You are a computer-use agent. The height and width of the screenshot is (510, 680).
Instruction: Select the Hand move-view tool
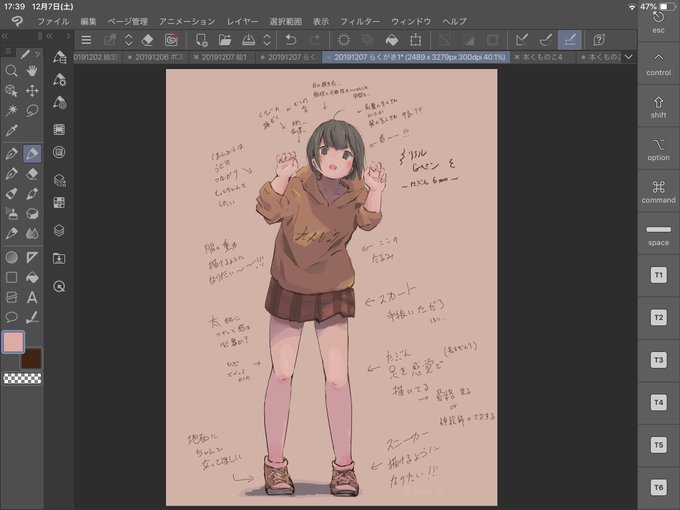coord(32,71)
